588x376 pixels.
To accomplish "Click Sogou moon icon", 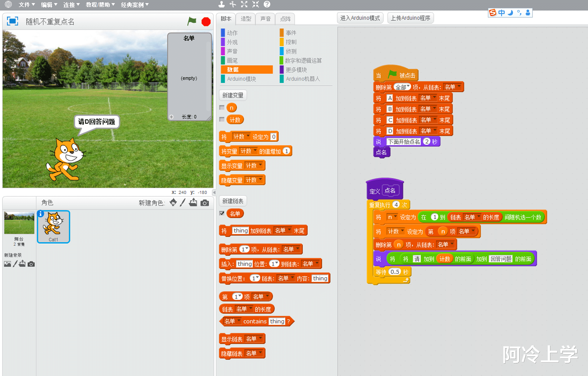I will pos(511,13).
